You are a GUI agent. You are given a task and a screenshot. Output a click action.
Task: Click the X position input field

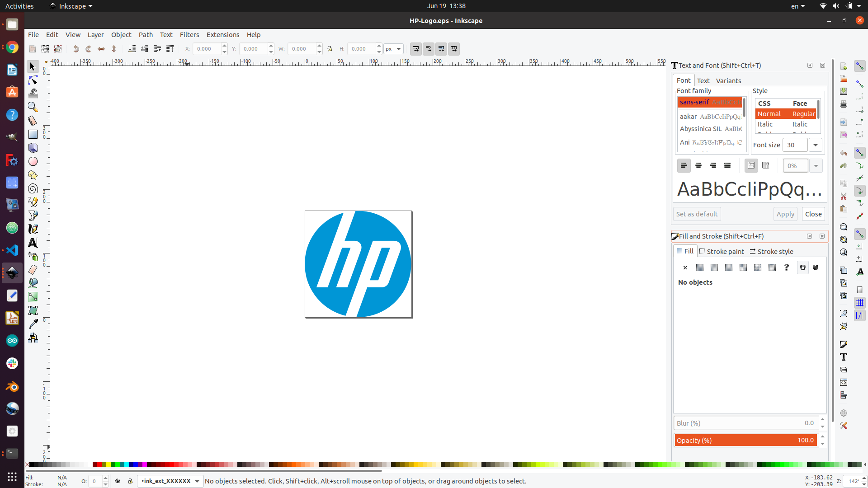207,49
